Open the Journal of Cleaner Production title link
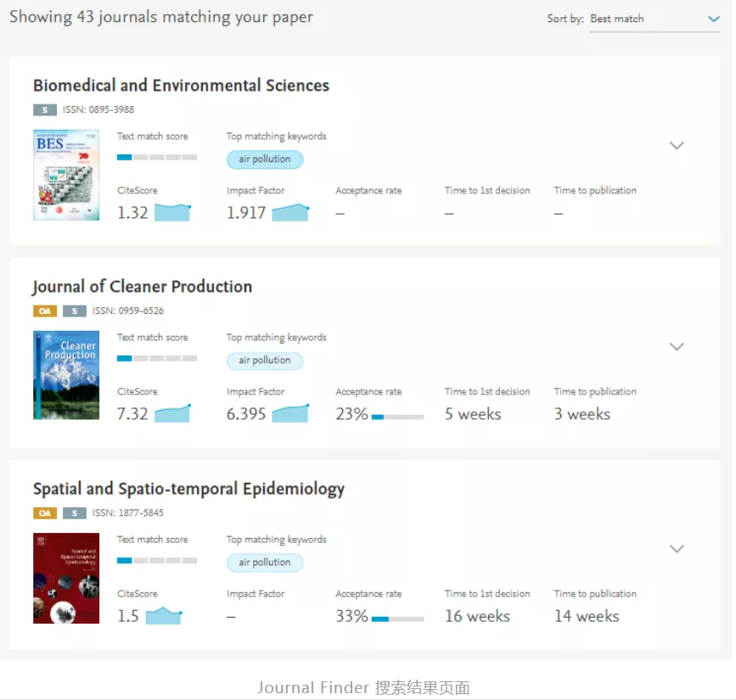Viewport: 736px width, 700px height. pos(143,287)
